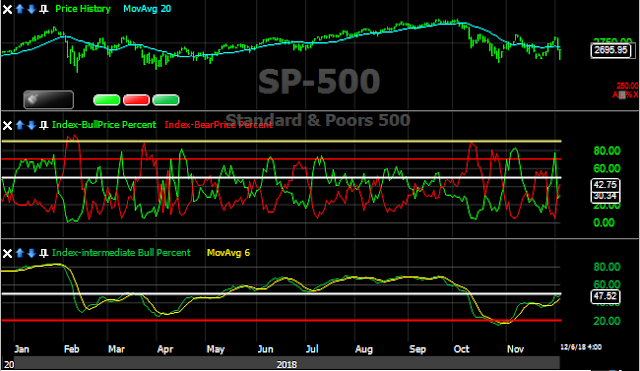This screenshot has height=371, width=640.
Task: Click 80.00 on intermediate Bull Percent axis
Action: click(607, 267)
